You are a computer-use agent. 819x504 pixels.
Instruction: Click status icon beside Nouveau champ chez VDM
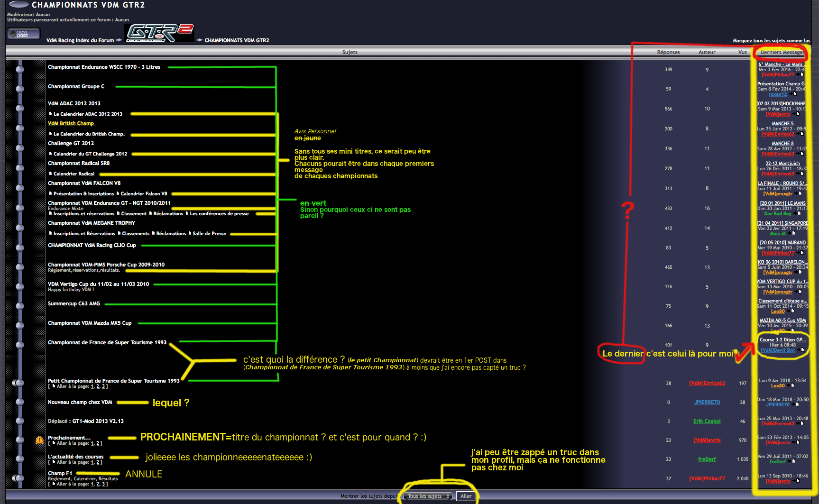click(20, 402)
